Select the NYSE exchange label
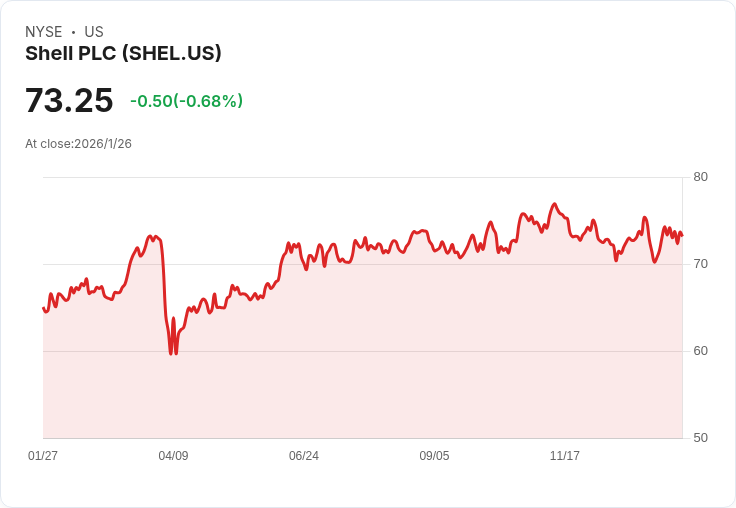This screenshot has width=736, height=508. [x=44, y=32]
